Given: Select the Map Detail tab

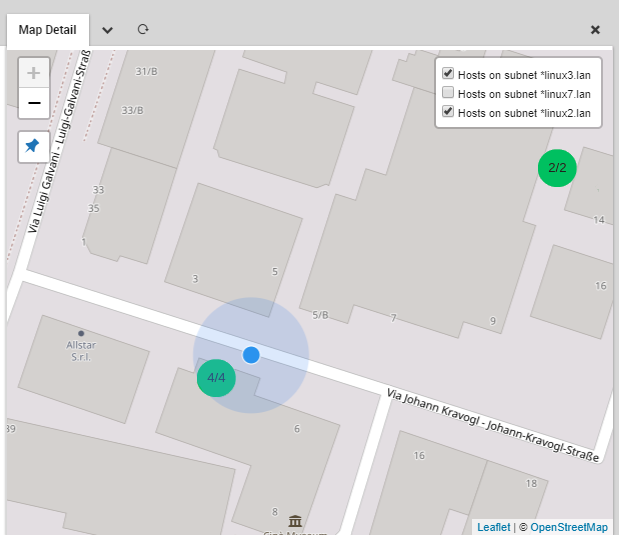Looking at the screenshot, I should coord(47,29).
